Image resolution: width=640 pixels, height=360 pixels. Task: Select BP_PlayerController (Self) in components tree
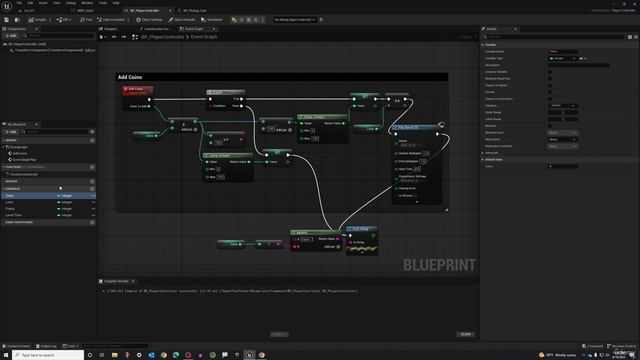pyautogui.click(x=27, y=44)
